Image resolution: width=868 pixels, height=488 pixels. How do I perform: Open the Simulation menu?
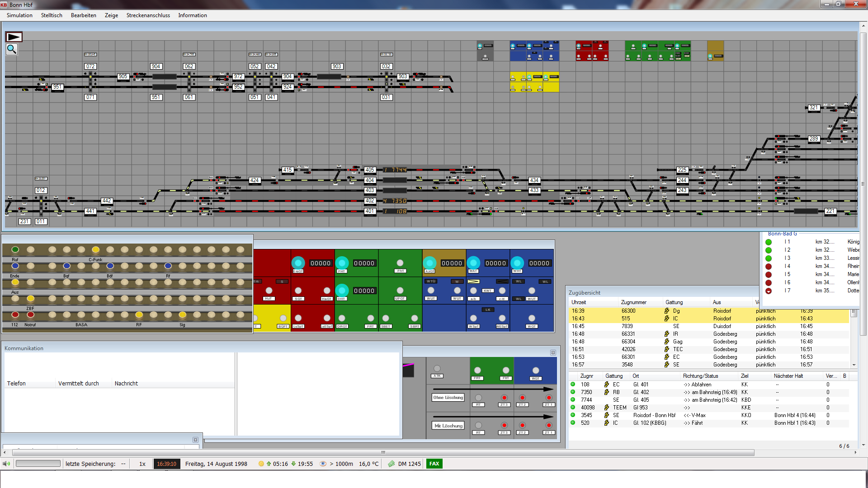click(19, 15)
